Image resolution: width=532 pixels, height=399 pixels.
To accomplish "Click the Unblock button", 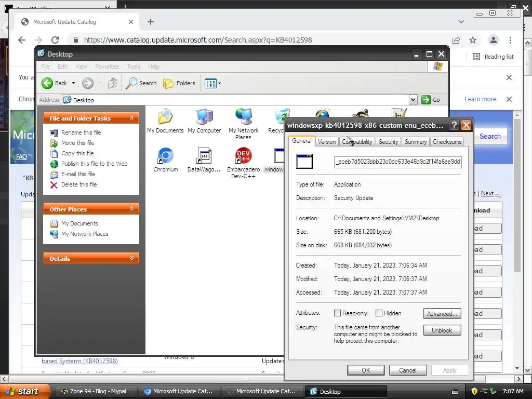I will click(x=442, y=330).
